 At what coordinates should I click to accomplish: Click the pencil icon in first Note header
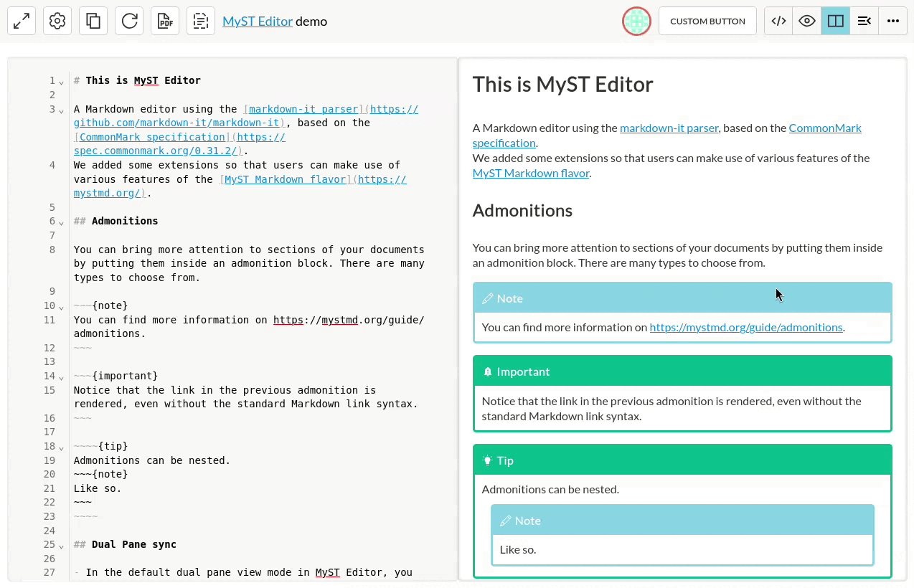click(x=488, y=298)
